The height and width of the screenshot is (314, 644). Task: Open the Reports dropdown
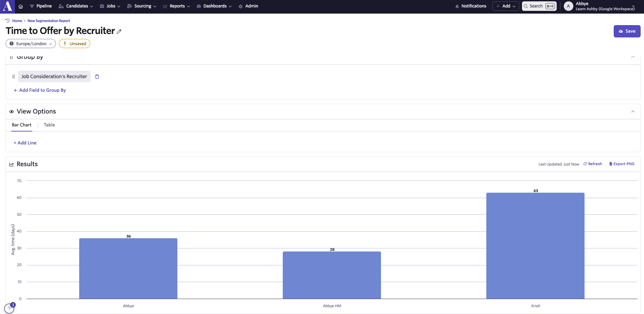pos(176,6)
